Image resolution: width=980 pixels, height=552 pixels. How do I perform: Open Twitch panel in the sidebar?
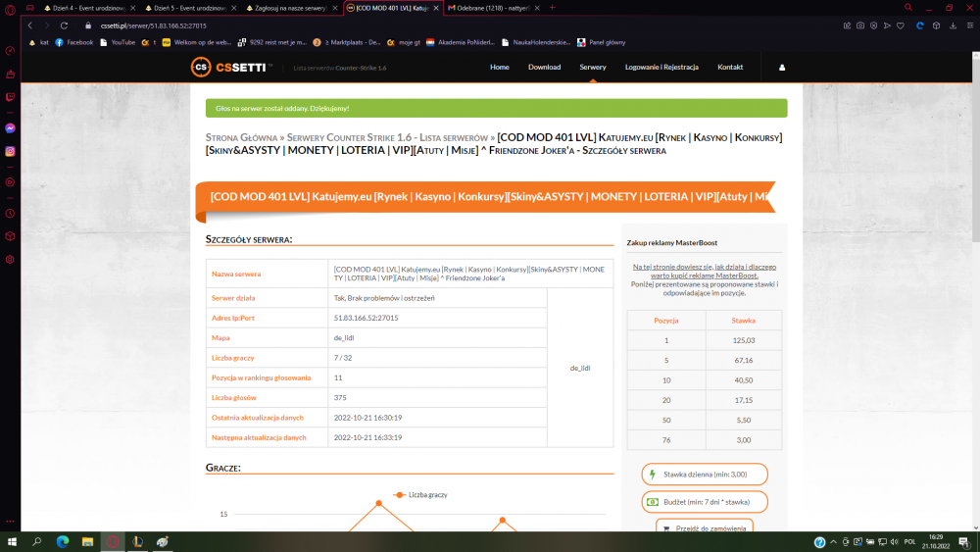click(x=10, y=97)
